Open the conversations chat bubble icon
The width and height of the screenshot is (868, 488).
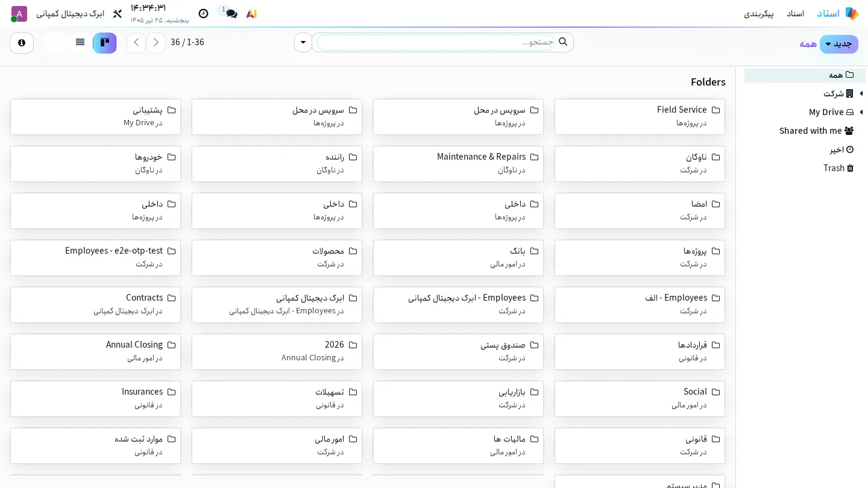coord(231,13)
